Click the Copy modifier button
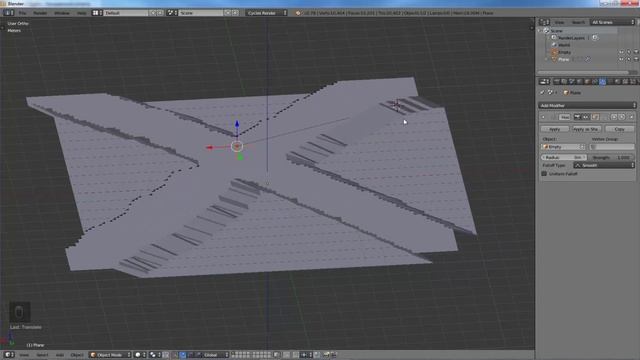This screenshot has width=640, height=360. (620, 129)
